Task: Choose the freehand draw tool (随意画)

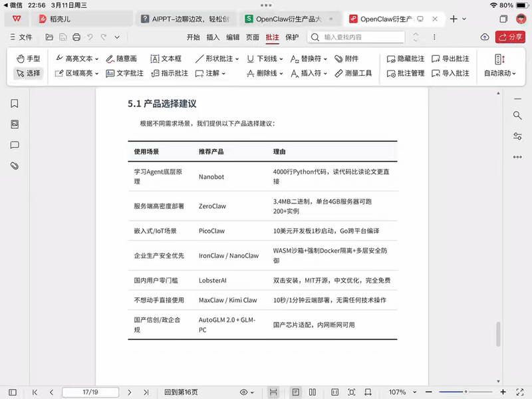Action: (x=122, y=59)
